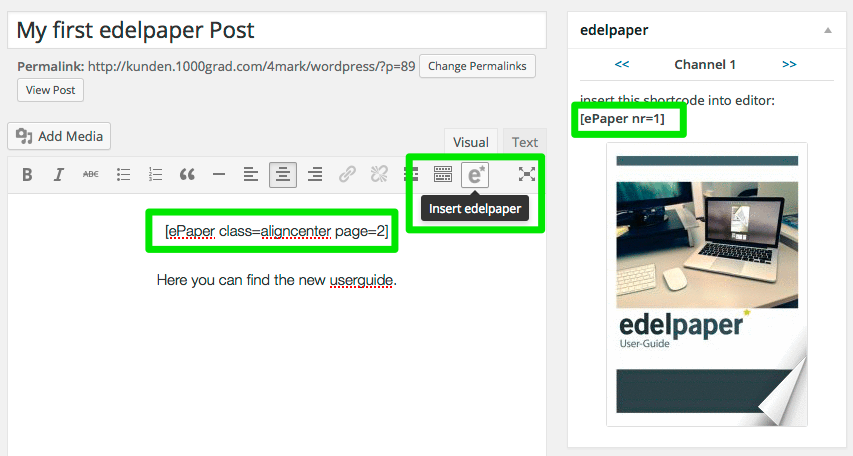The image size is (853, 456).
Task: Go to the next edelpaper channel
Action: pyautogui.click(x=789, y=64)
